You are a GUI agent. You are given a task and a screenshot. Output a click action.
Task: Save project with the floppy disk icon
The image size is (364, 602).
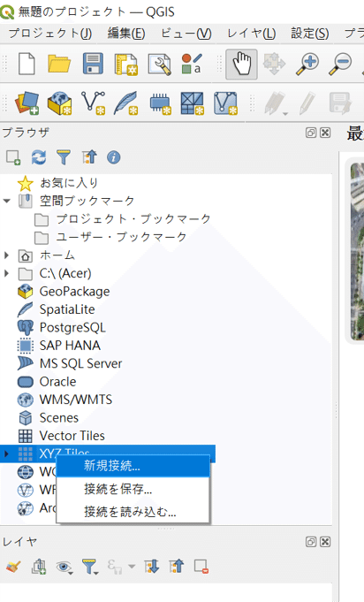point(93,64)
